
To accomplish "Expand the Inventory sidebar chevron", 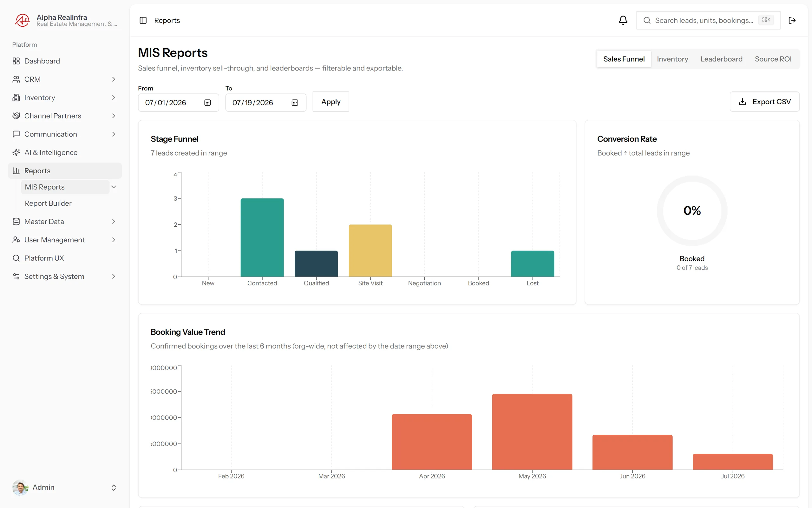I will point(114,97).
